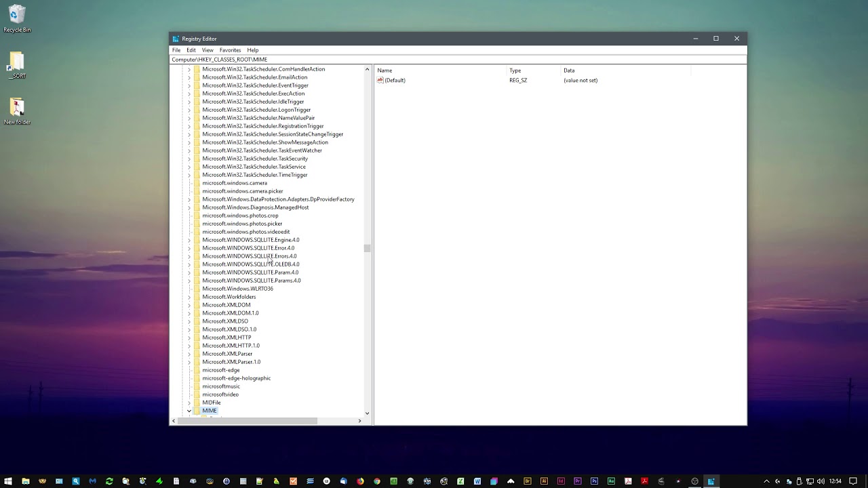This screenshot has width=868, height=488.
Task: Click the hidden icons chevron in the system tray
Action: pos(767,481)
